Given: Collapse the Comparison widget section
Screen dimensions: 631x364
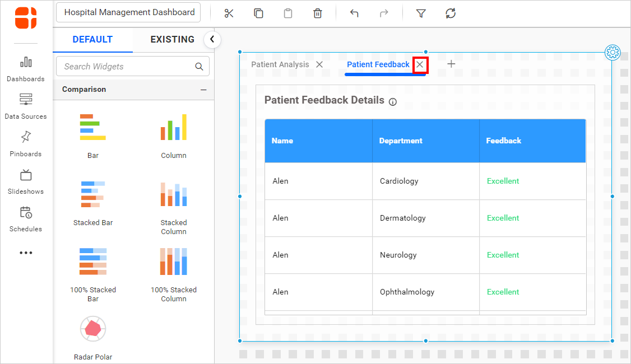Looking at the screenshot, I should point(203,90).
